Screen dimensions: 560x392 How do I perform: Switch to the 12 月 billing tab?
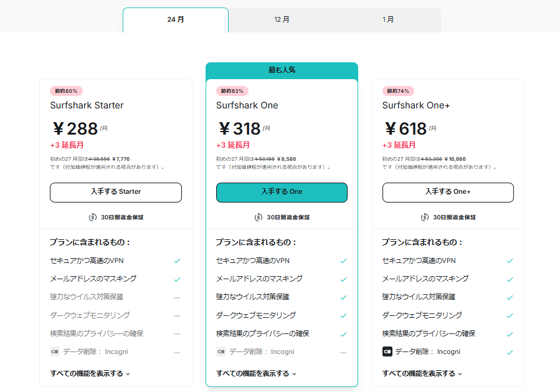tap(282, 20)
